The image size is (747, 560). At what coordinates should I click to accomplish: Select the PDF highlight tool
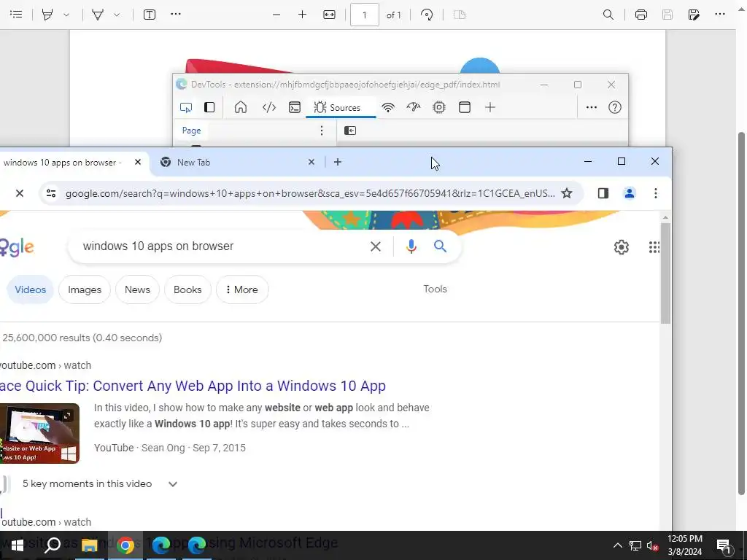pyautogui.click(x=47, y=15)
